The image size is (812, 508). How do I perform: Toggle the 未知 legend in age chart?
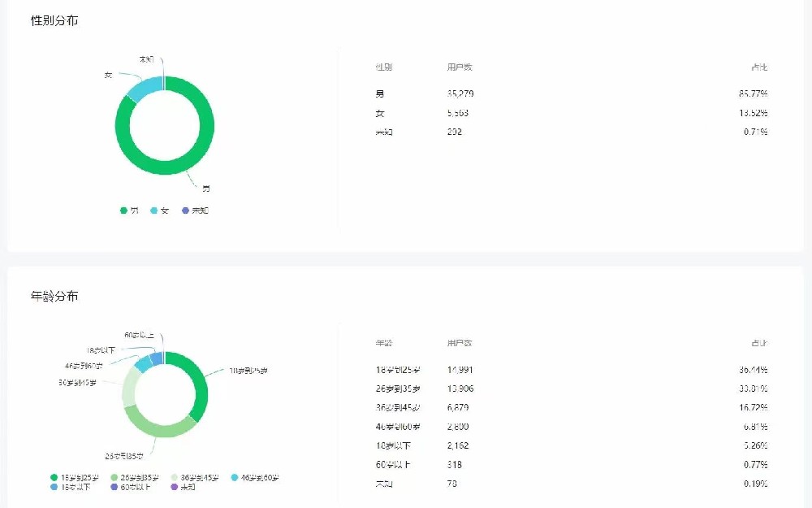184,487
